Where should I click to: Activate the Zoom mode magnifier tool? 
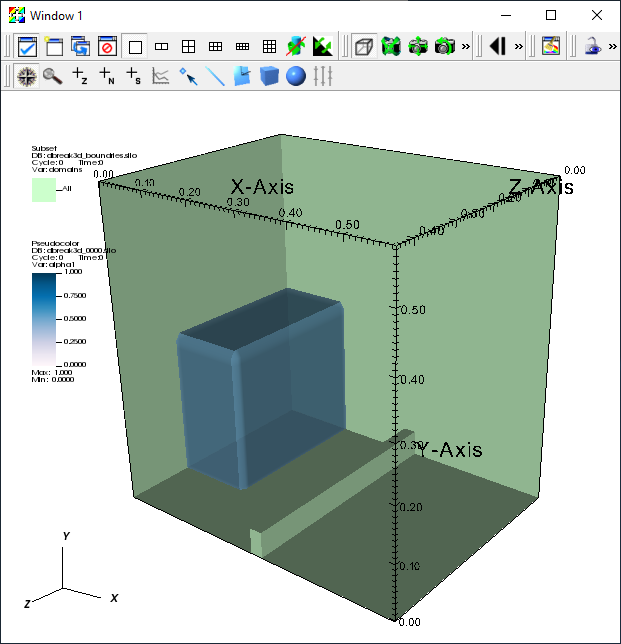[53, 76]
